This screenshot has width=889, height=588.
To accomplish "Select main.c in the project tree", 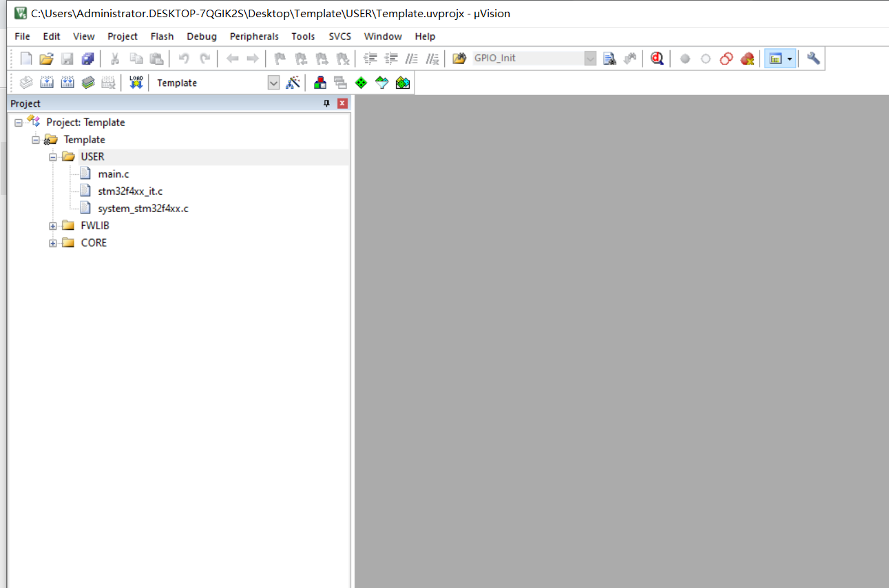I will click(x=113, y=174).
